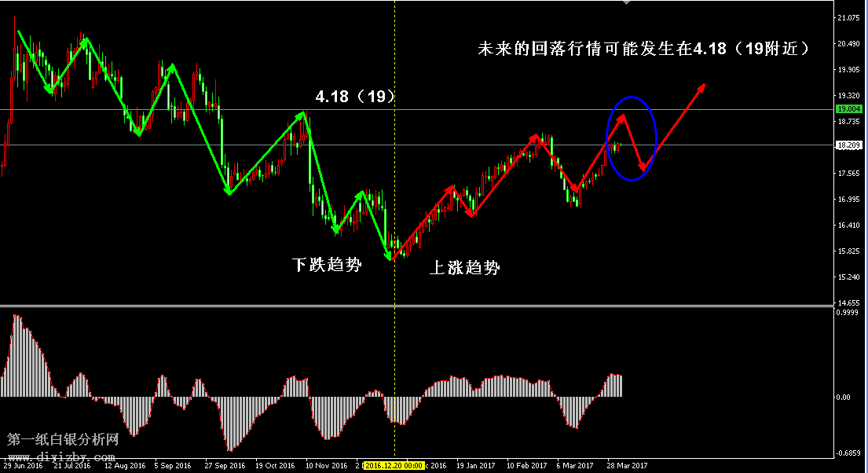The height and width of the screenshot is (473, 868).
Task: Click the 29 Jun 2016 date on time axis
Action: (22, 465)
